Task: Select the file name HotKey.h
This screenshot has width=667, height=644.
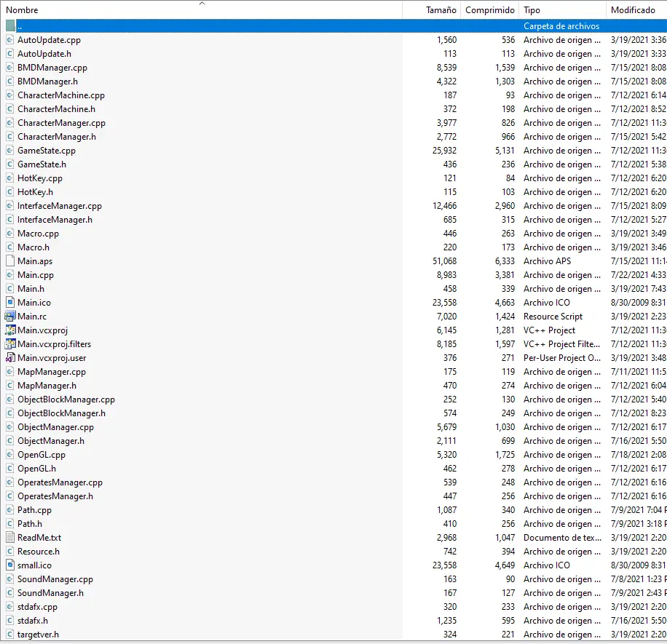Action: [35, 192]
